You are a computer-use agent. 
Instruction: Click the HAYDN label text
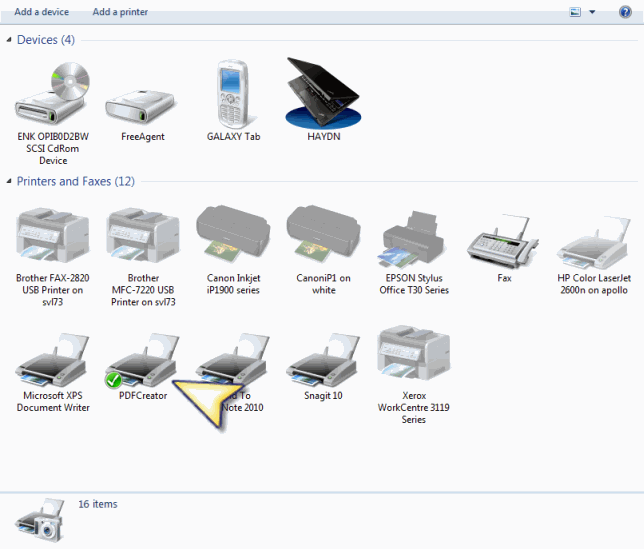coord(324,136)
